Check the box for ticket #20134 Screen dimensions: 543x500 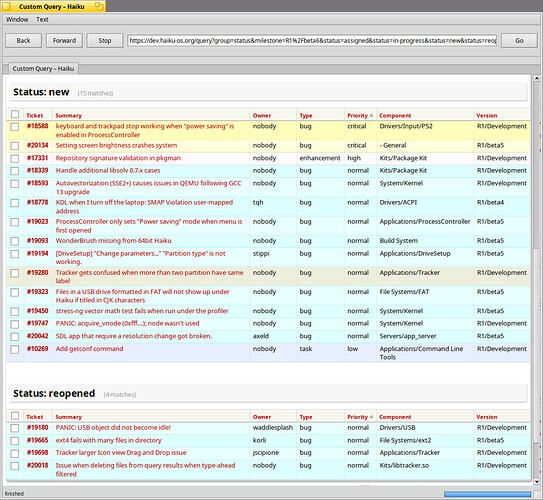click(x=15, y=146)
